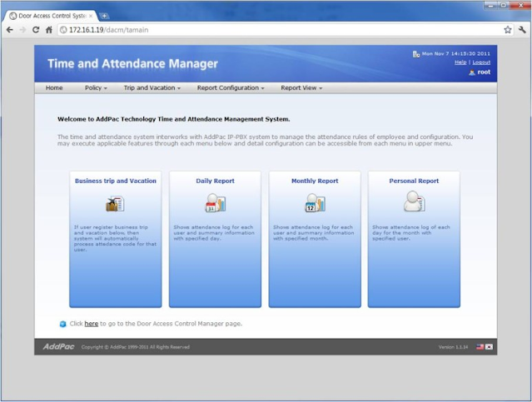Click the Personal Report card description text
This screenshot has width=532, height=402.
click(x=411, y=233)
